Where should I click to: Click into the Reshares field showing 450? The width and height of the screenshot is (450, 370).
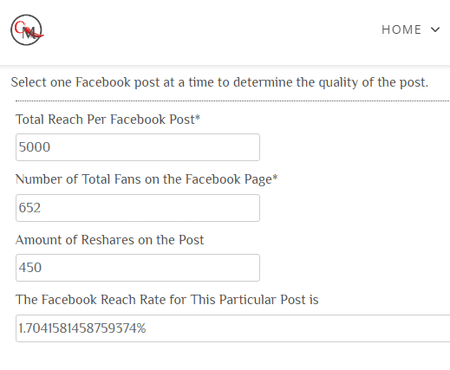click(138, 268)
